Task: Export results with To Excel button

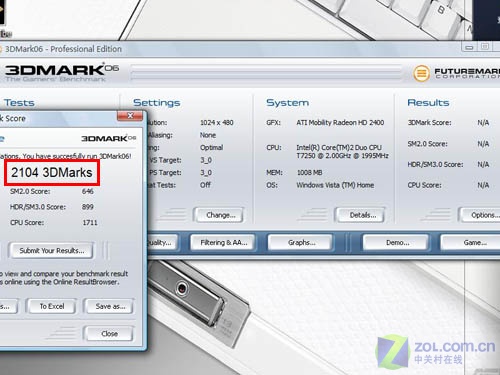Action: (x=52, y=306)
